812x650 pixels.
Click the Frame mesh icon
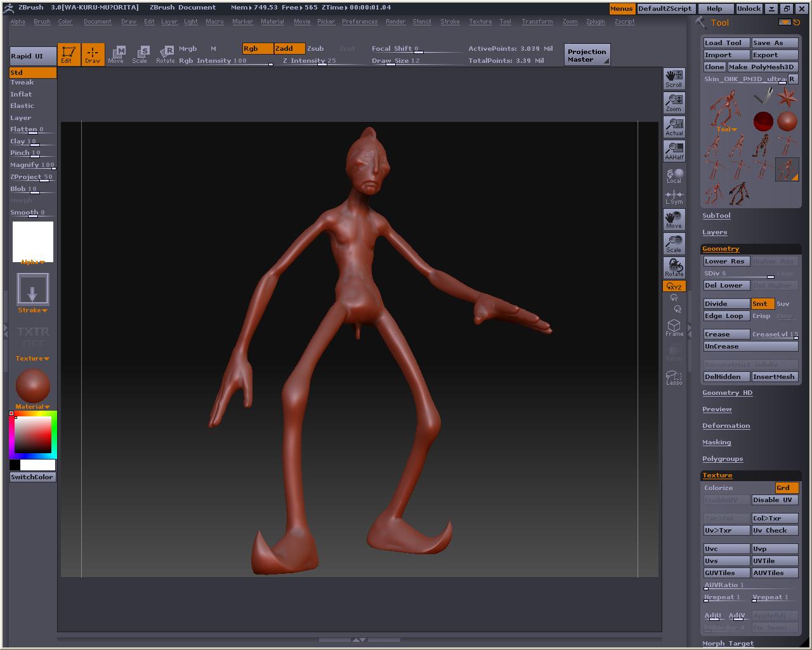click(x=674, y=328)
